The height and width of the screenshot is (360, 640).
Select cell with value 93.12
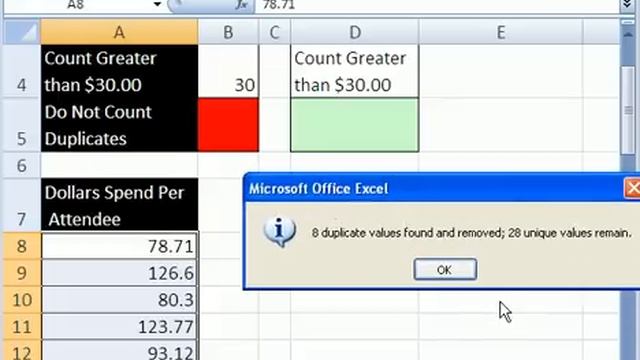pos(119,350)
